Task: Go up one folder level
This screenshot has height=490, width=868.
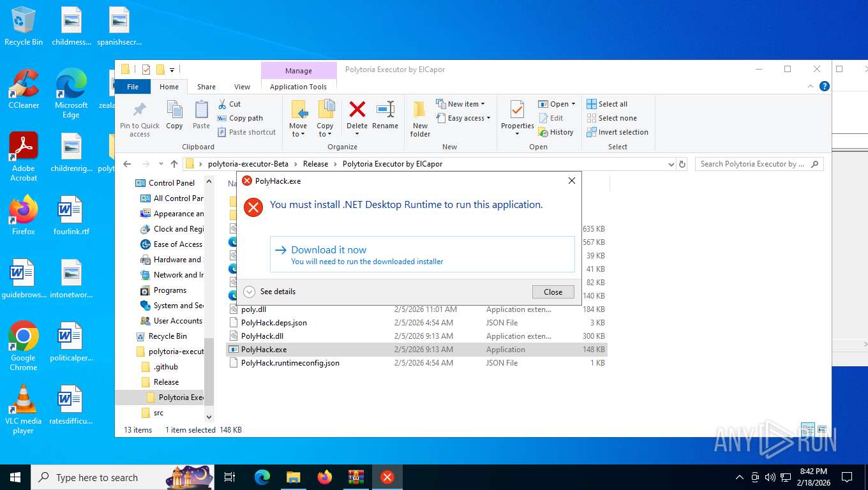Action: coord(174,164)
